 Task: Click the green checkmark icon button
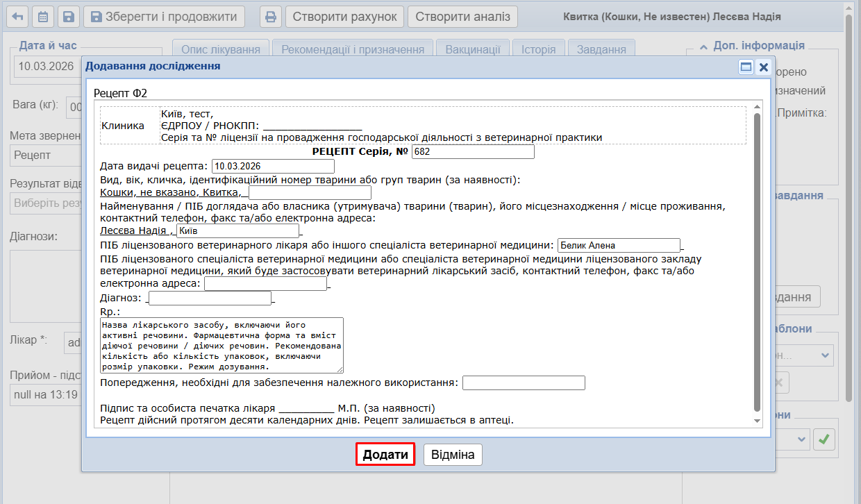pyautogui.click(x=824, y=439)
